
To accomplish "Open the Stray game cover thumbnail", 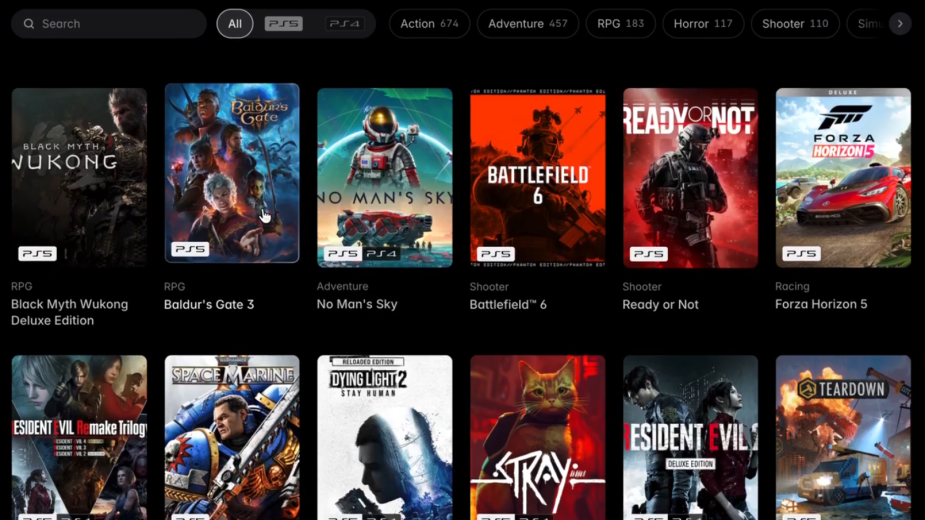I will [x=537, y=437].
